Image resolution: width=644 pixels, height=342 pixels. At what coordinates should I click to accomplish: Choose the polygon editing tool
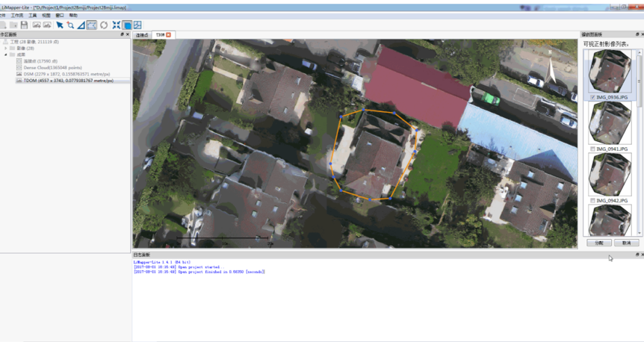[x=92, y=25]
